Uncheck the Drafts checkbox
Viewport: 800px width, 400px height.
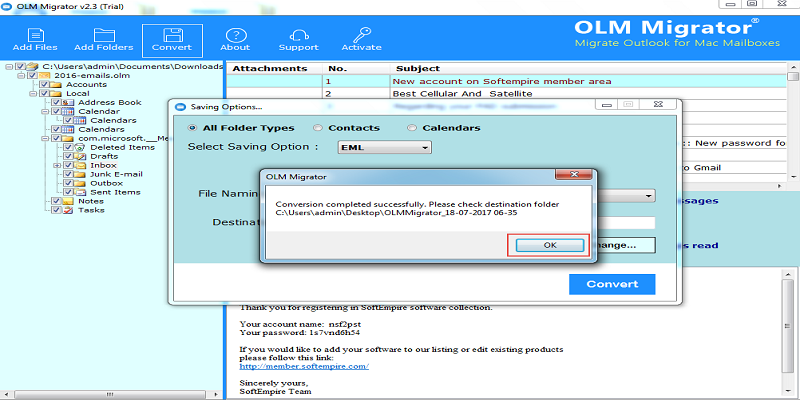coord(68,156)
